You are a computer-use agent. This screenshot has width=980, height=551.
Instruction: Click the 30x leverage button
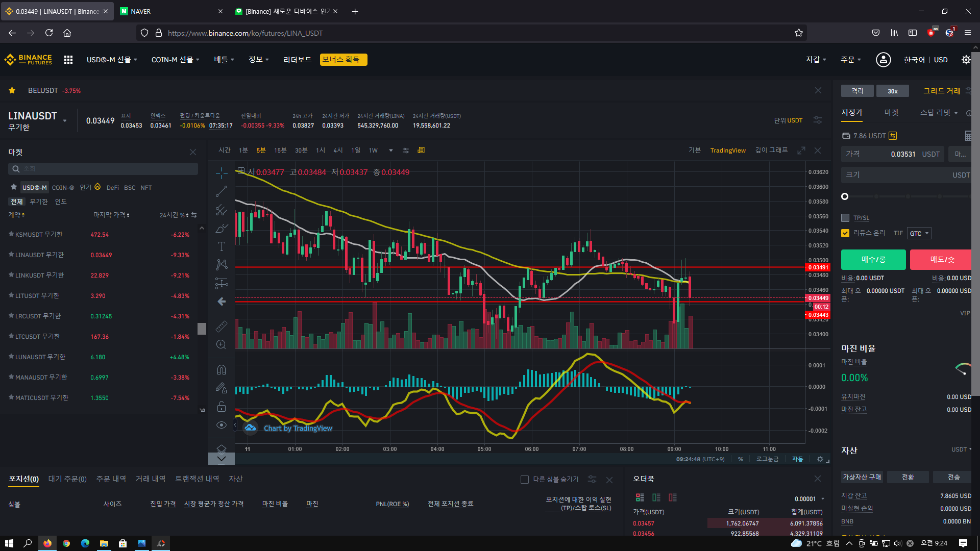tap(892, 91)
